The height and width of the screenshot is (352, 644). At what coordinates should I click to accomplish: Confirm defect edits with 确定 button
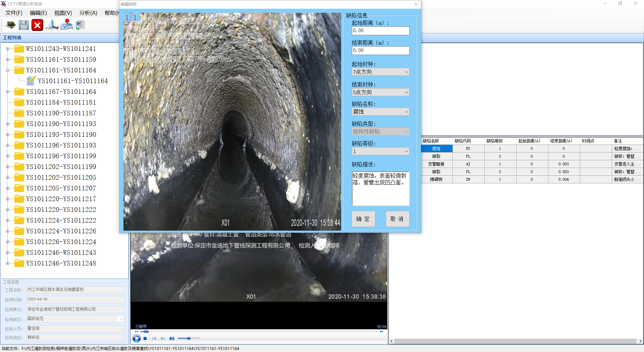pyautogui.click(x=363, y=219)
